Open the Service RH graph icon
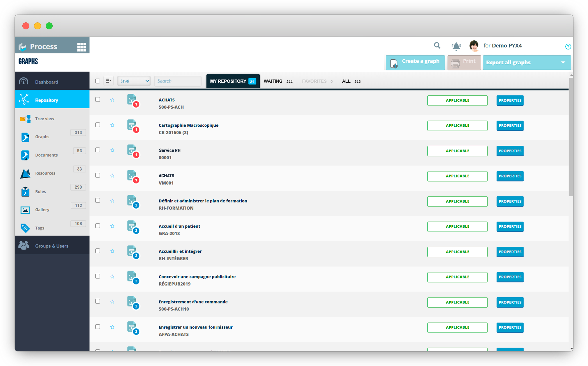The height and width of the screenshot is (366, 588). point(133,151)
